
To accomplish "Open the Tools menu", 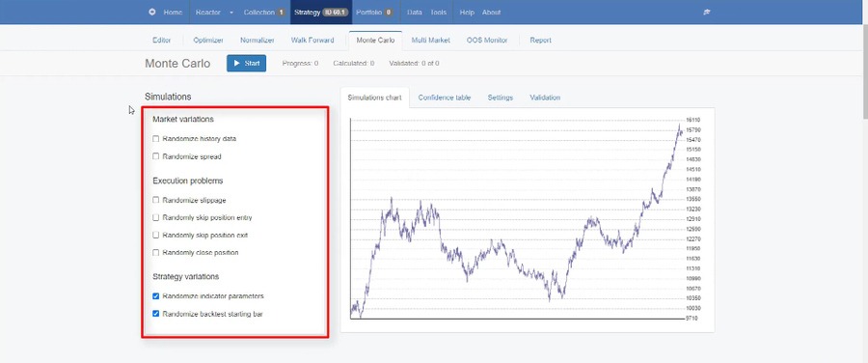I will (438, 13).
